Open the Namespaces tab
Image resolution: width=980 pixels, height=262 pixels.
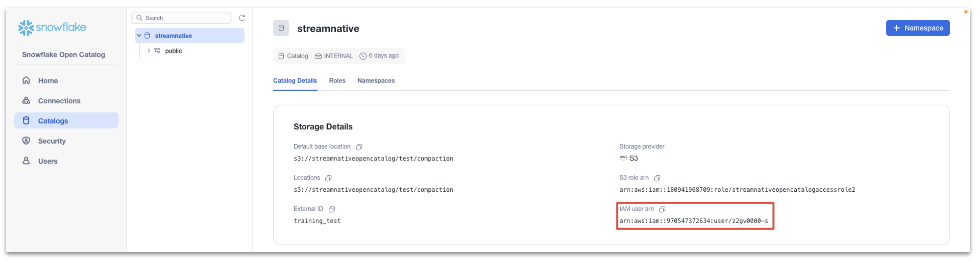[x=376, y=81]
